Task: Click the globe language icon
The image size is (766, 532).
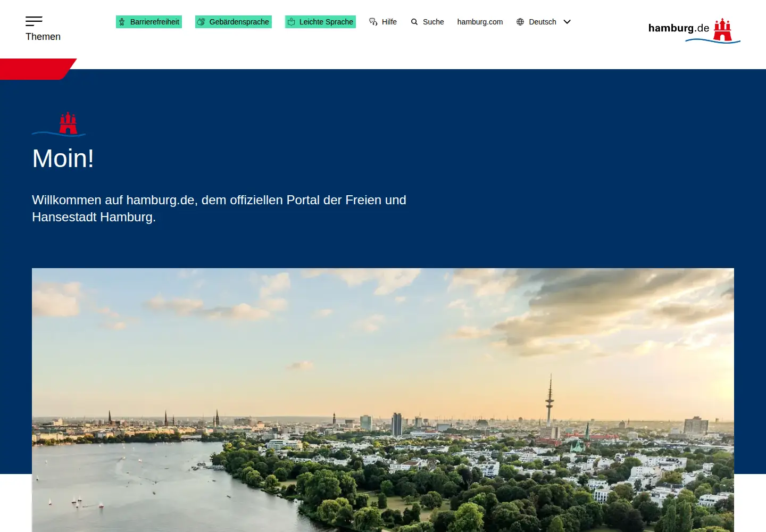Action: point(520,22)
